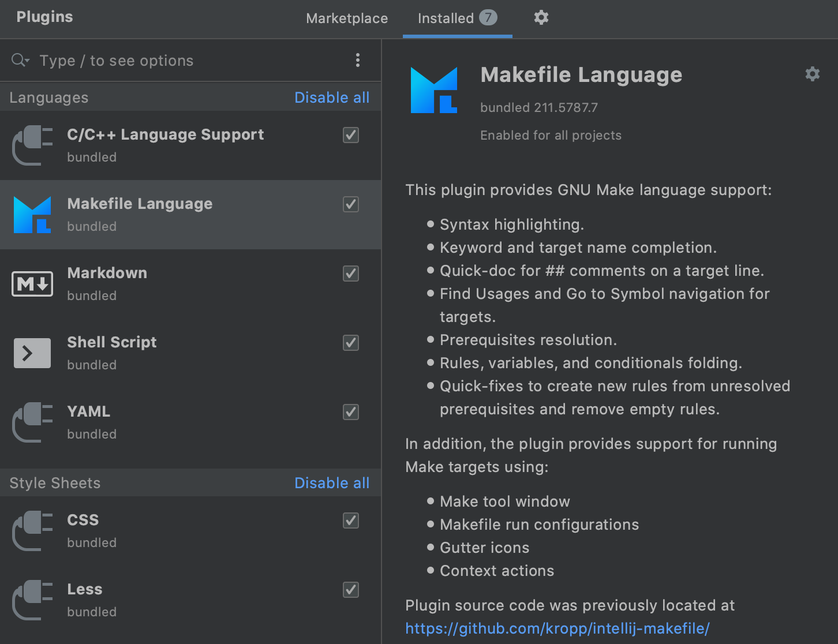This screenshot has height=644, width=838.
Task: Disable all Style Sheets plugins
Action: [332, 483]
